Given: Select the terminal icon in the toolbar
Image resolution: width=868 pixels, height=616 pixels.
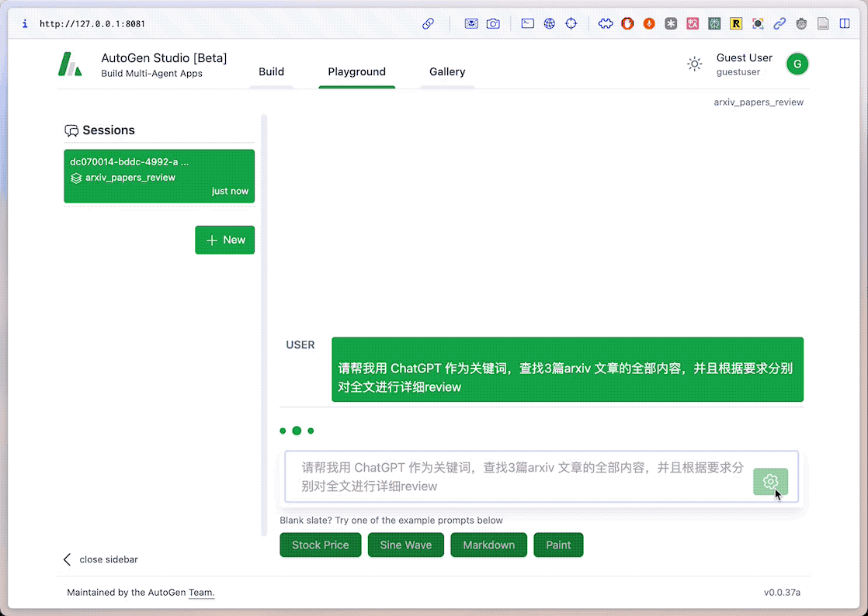Looking at the screenshot, I should point(527,24).
